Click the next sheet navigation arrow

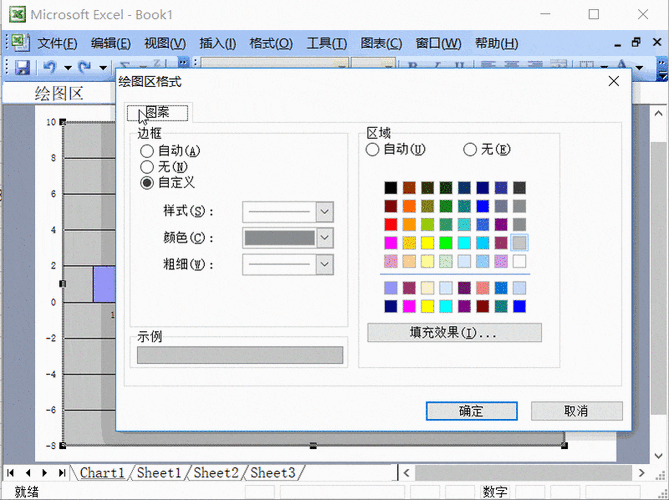[44, 473]
